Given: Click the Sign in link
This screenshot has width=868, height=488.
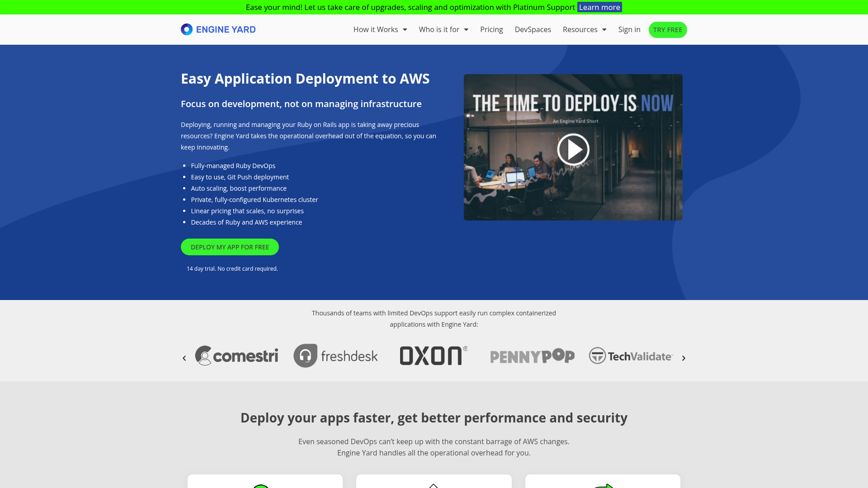Looking at the screenshot, I should click(629, 29).
